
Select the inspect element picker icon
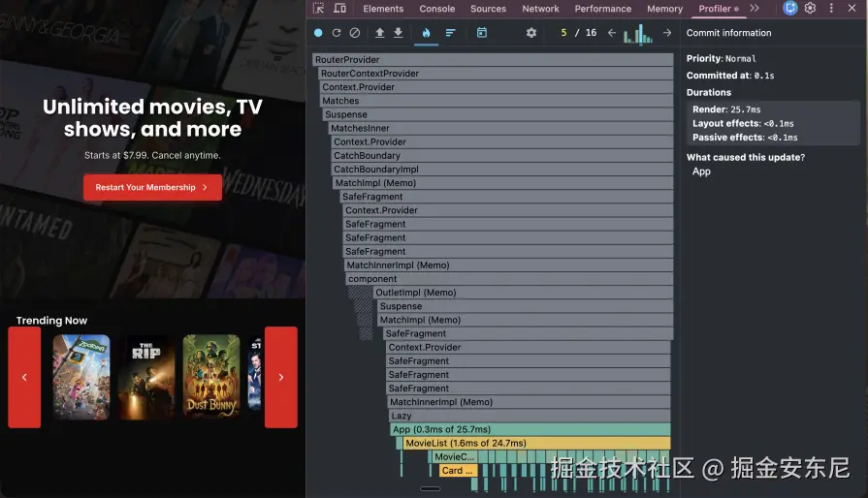click(x=318, y=9)
